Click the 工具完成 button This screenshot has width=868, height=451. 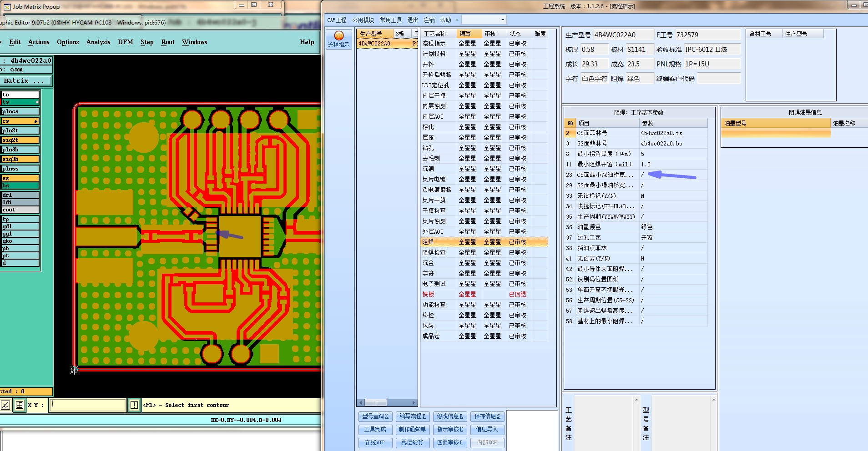tap(375, 430)
